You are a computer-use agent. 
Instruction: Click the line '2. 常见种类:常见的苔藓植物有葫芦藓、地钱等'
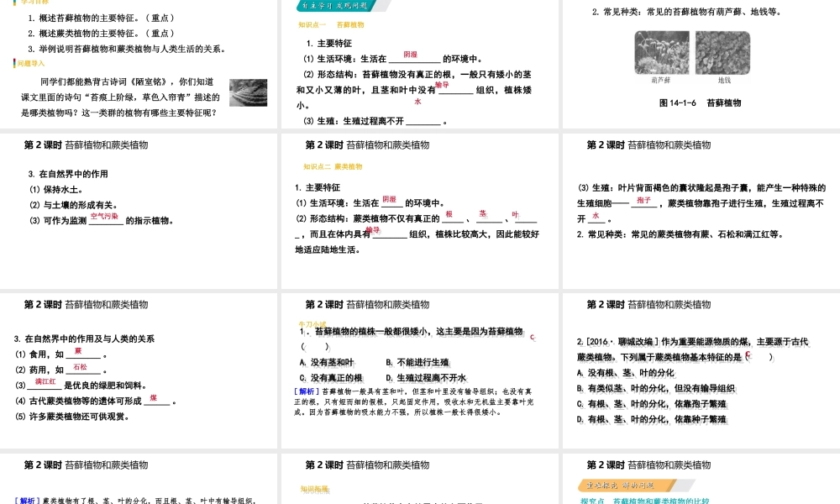687,12
